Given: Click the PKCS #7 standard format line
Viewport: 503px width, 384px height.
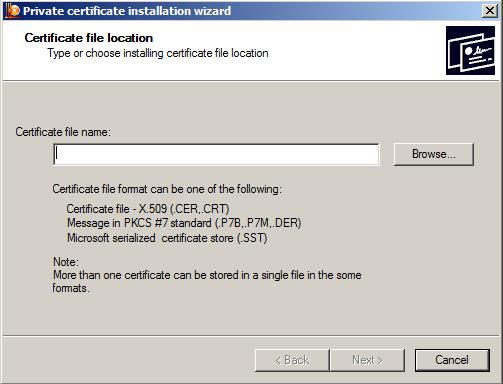Looking at the screenshot, I should tap(184, 223).
